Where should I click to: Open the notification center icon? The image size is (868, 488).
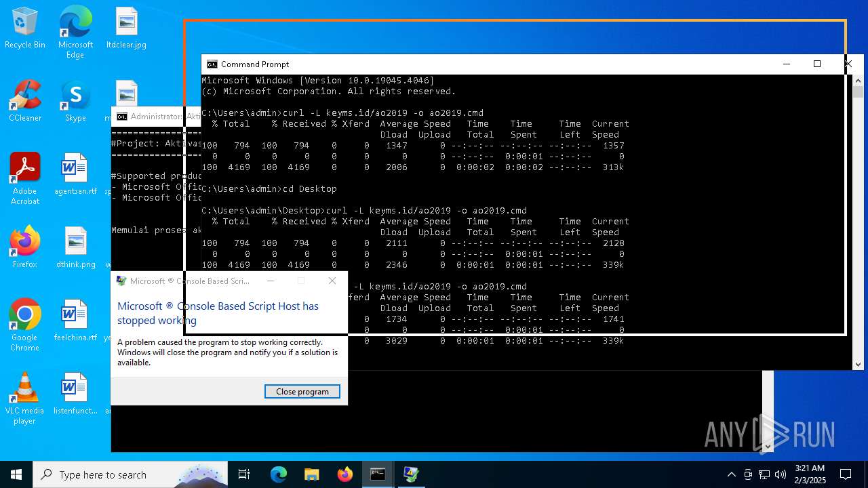tap(846, 474)
